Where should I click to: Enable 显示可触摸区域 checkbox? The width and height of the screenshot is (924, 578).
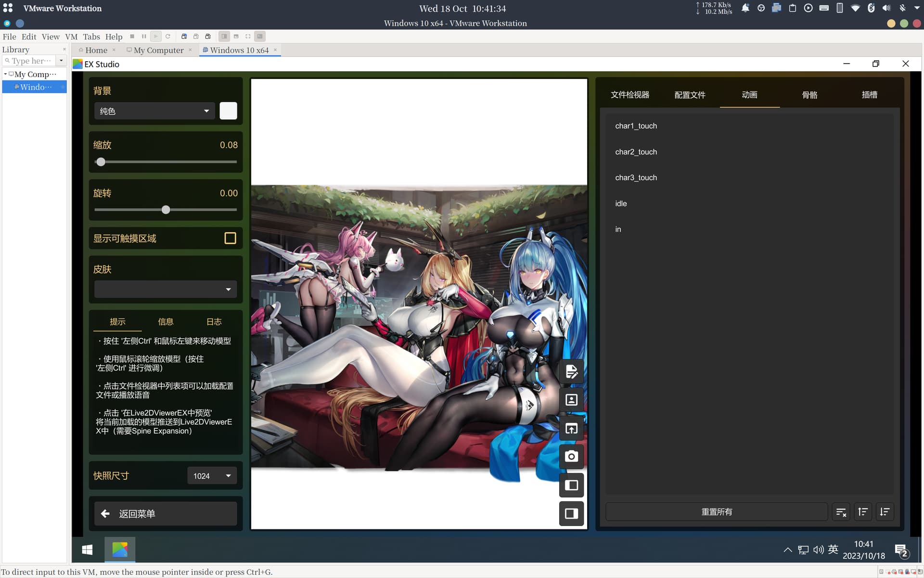pos(230,238)
